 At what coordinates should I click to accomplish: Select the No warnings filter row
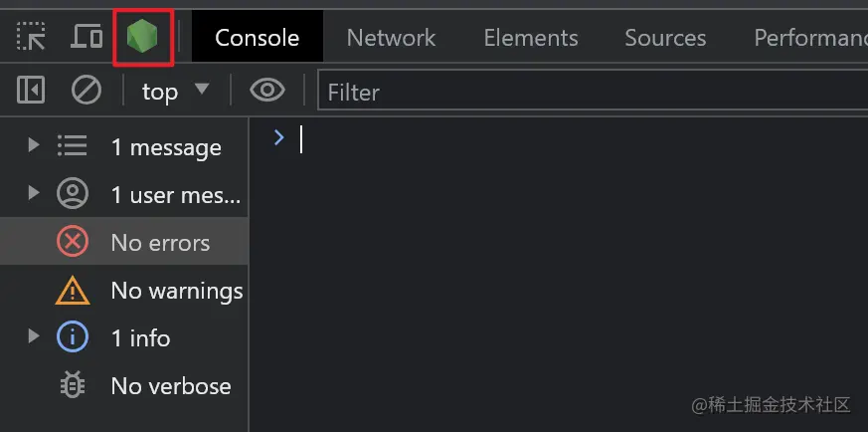pos(176,291)
